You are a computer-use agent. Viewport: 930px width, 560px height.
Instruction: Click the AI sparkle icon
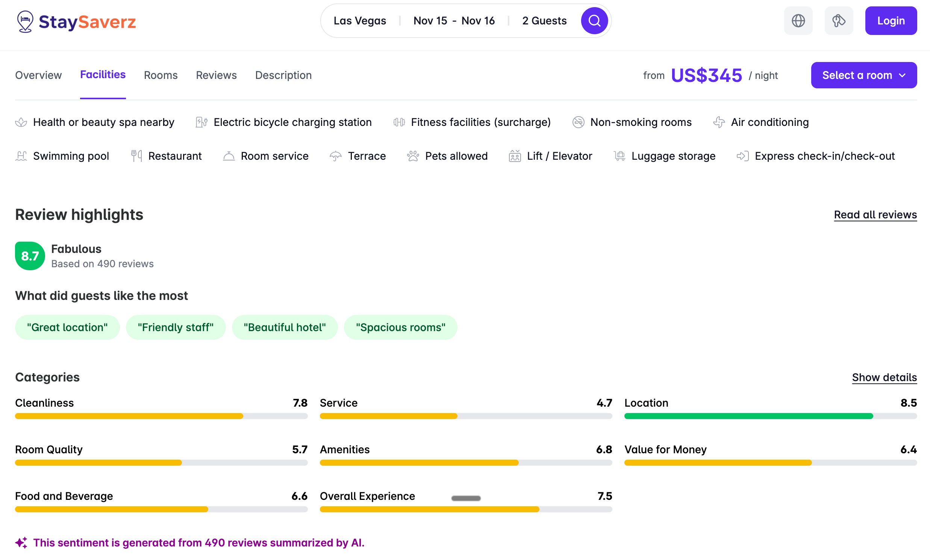(x=21, y=543)
